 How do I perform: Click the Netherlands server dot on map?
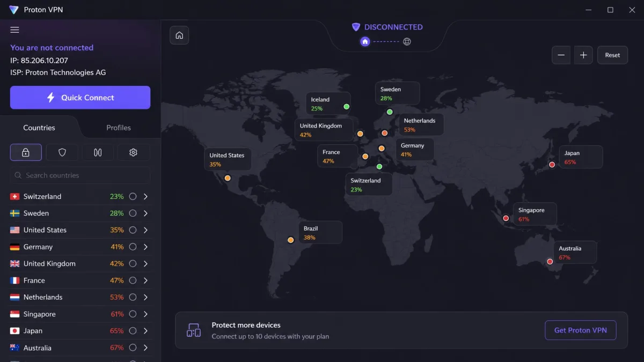[385, 133]
